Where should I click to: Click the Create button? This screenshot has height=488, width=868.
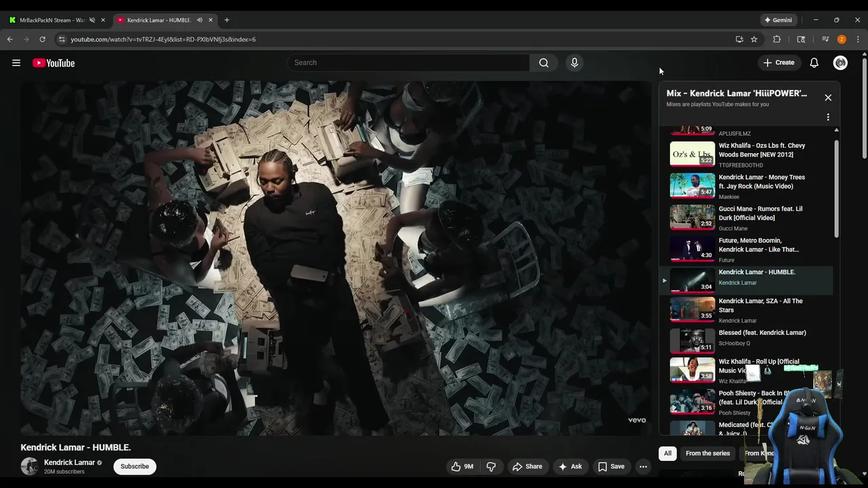[778, 62]
